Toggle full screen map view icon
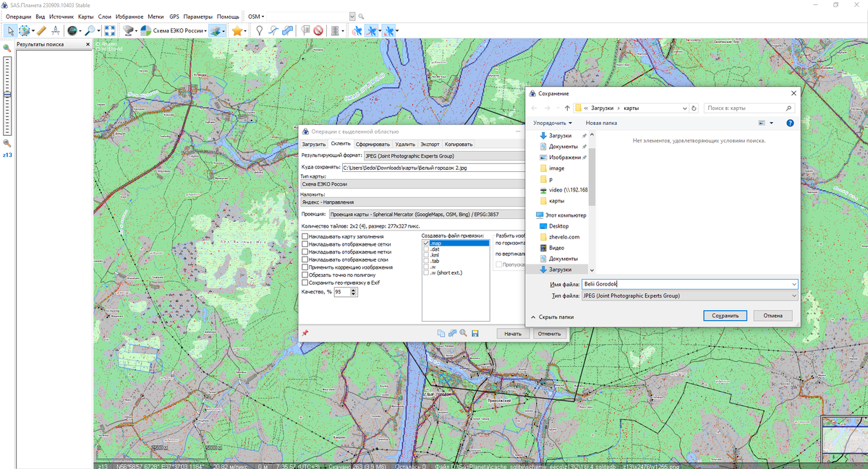This screenshot has width=868, height=469. click(x=109, y=31)
